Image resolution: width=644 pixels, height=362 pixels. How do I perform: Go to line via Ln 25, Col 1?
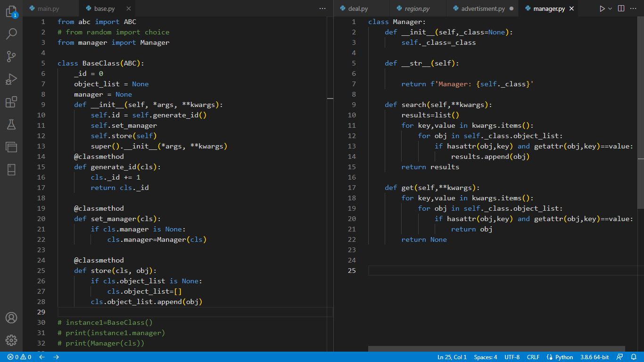[452, 357]
